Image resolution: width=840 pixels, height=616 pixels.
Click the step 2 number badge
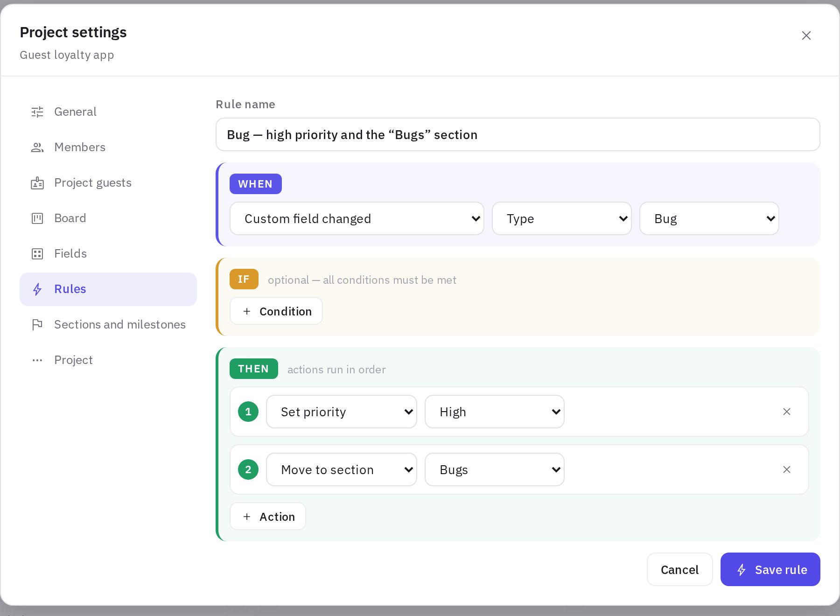coord(248,469)
